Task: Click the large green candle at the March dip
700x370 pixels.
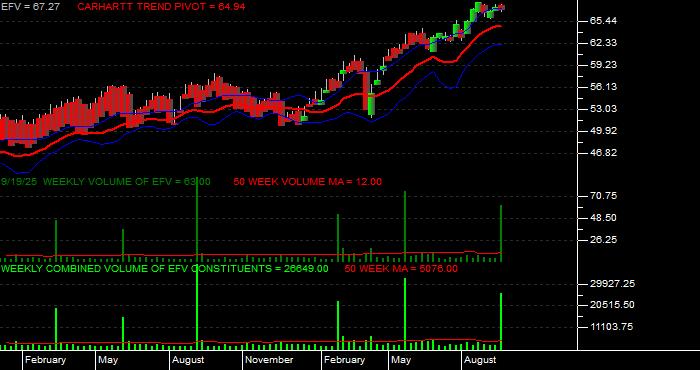Action: point(371,104)
